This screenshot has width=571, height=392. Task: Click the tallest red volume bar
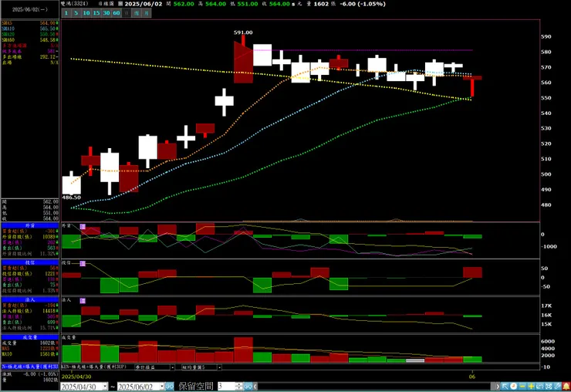(244, 350)
